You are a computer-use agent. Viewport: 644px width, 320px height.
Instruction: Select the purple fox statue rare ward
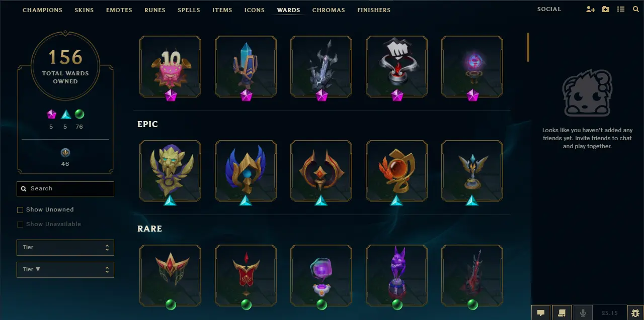click(x=396, y=275)
